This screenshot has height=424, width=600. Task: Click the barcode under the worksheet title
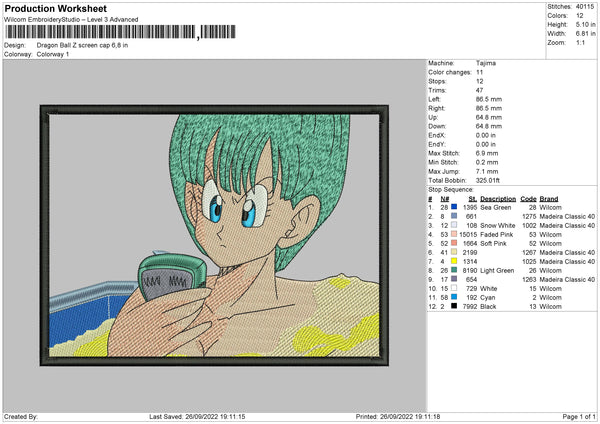[x=120, y=32]
